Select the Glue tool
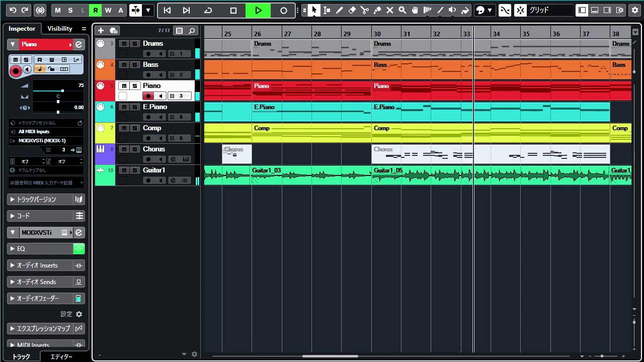 pyautogui.click(x=377, y=10)
